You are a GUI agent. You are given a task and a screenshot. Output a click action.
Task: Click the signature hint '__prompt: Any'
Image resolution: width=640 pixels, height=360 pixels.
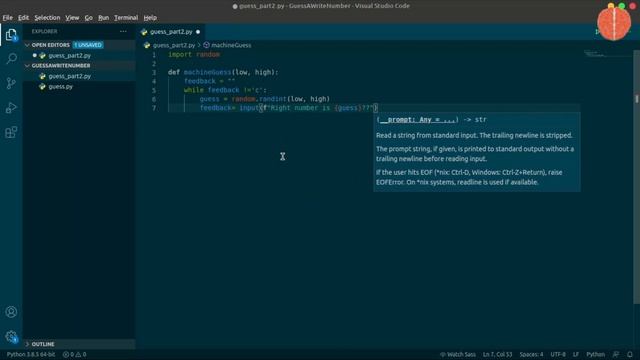417,120
